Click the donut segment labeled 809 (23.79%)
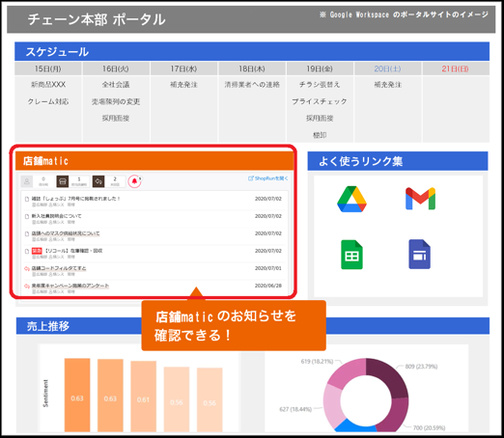504x438 pixels. pos(389,376)
